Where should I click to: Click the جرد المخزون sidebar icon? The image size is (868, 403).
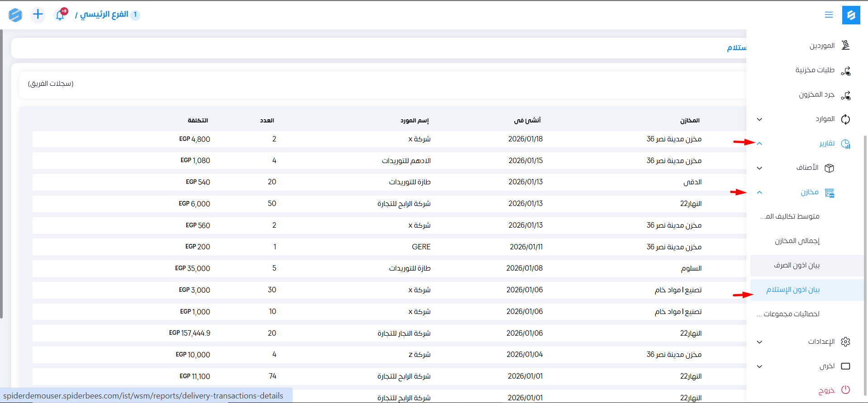pyautogui.click(x=845, y=95)
